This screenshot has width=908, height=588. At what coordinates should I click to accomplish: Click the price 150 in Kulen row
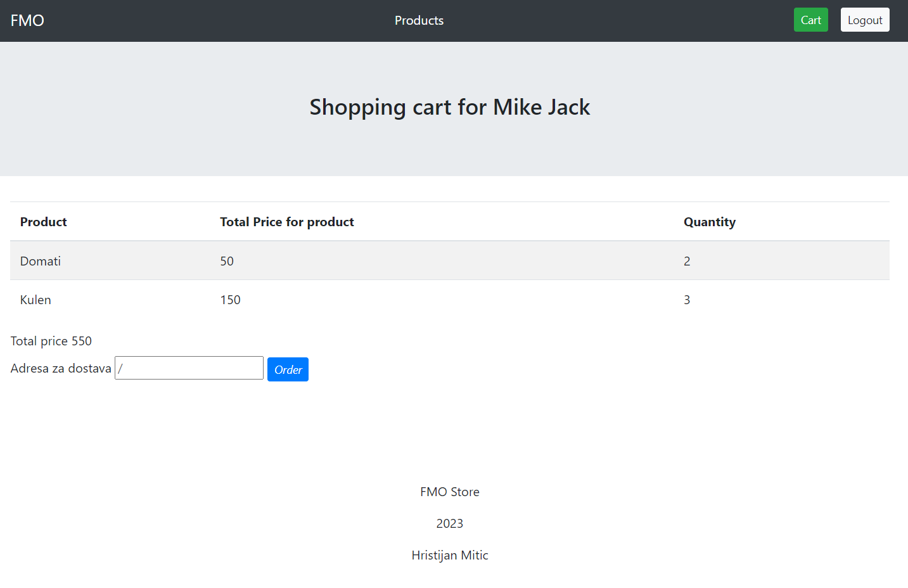click(230, 300)
